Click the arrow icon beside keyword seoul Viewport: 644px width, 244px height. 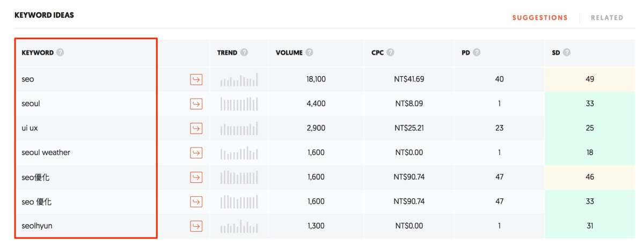pos(196,103)
